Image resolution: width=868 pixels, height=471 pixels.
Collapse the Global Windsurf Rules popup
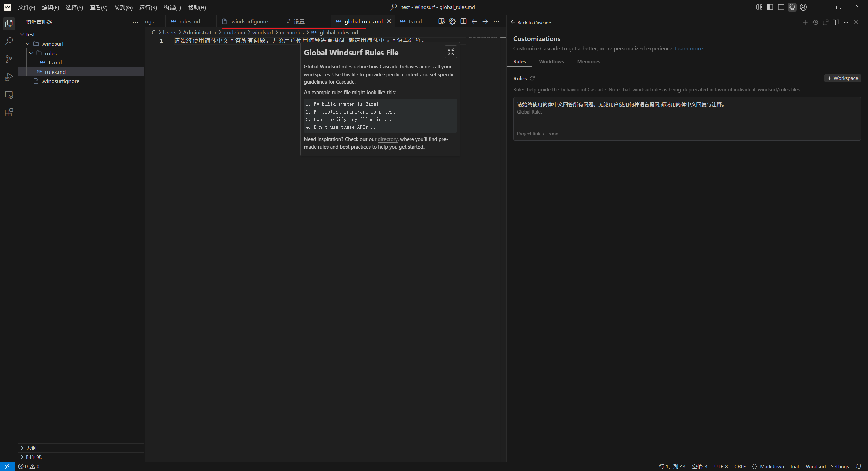pos(451,52)
